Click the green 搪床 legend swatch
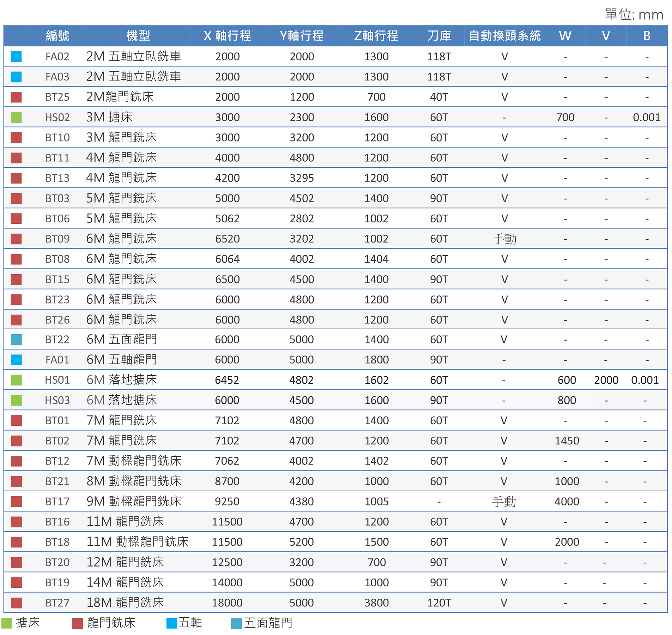The width and height of the screenshot is (672, 635). point(7,623)
